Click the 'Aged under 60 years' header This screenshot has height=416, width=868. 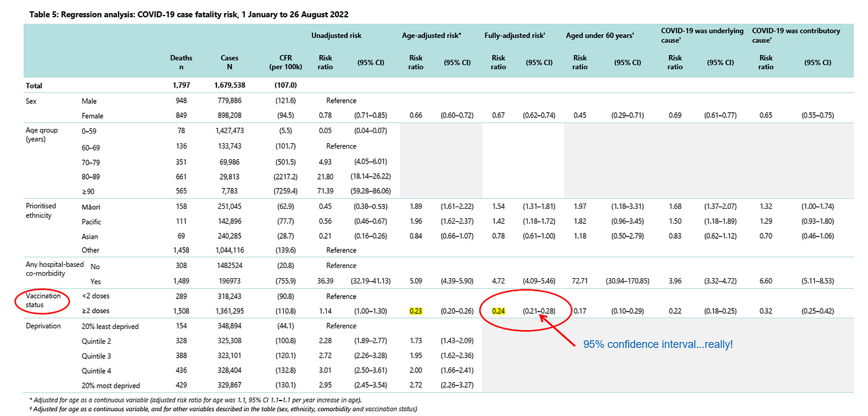coord(600,36)
